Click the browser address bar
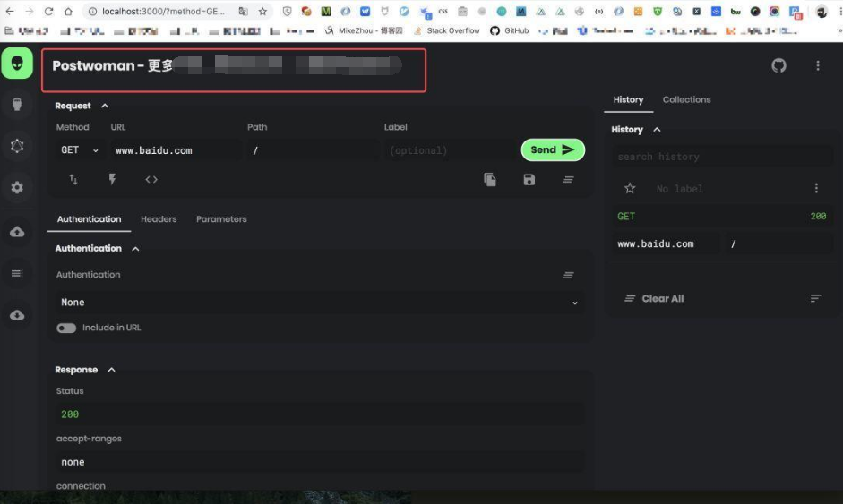Screen dimensions: 843x504 click(x=163, y=12)
